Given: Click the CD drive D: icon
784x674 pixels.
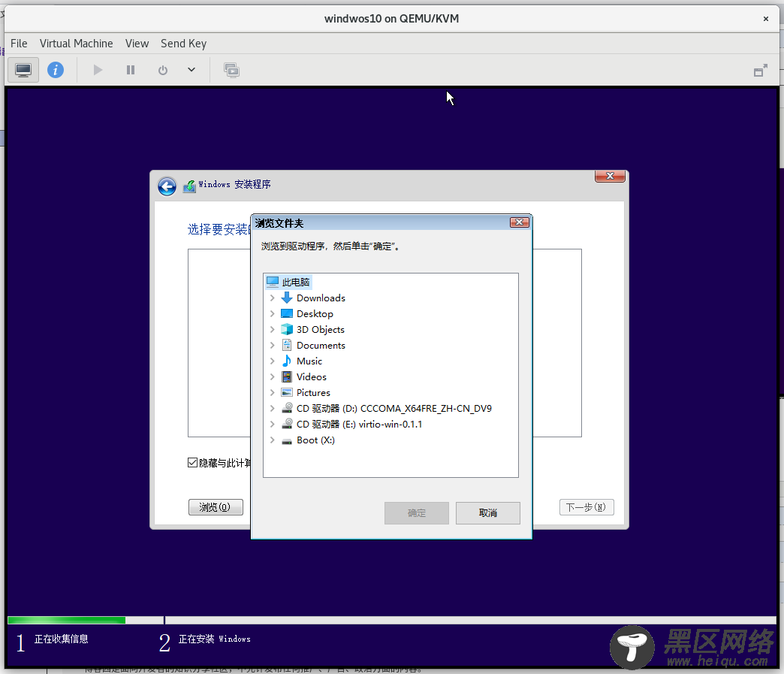Looking at the screenshot, I should point(287,408).
